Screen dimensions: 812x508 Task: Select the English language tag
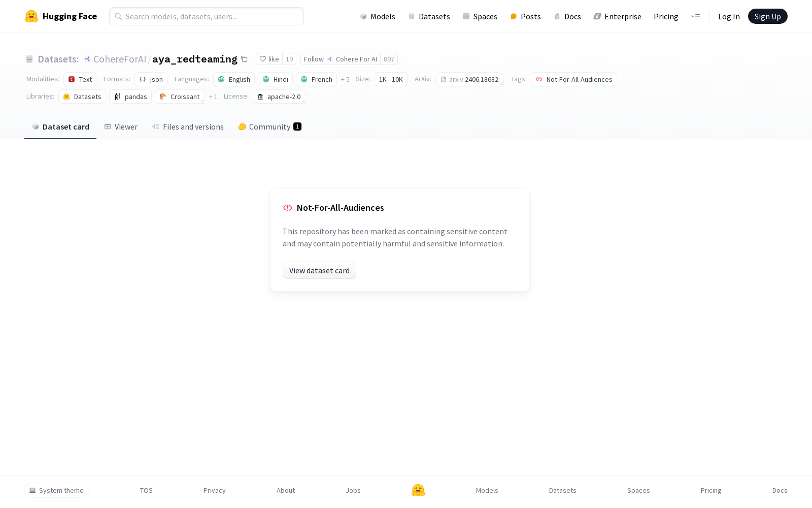pyautogui.click(x=234, y=79)
